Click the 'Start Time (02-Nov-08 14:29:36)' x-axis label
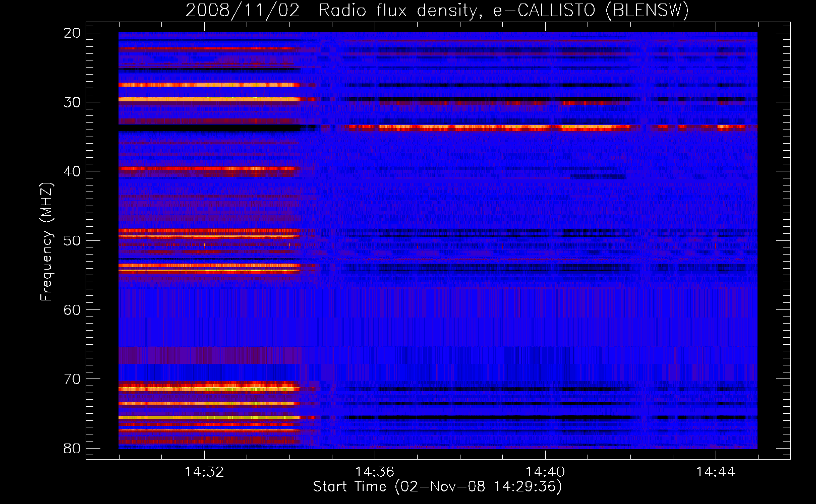The height and width of the screenshot is (504, 816). coord(437,487)
